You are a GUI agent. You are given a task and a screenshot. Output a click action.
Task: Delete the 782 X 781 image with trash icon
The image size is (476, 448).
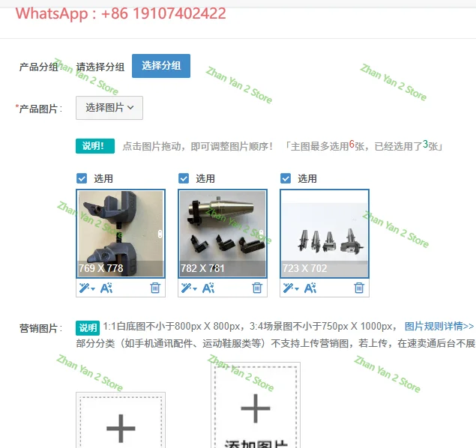[x=257, y=288]
